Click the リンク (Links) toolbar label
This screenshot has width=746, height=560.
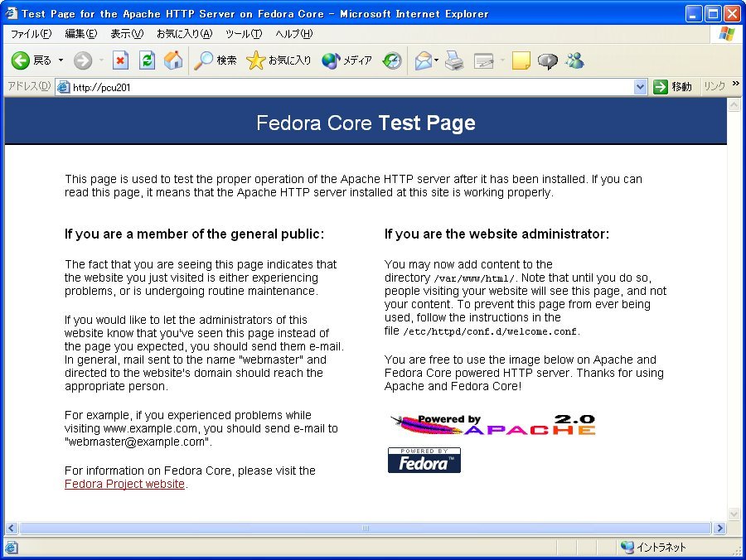click(x=715, y=86)
